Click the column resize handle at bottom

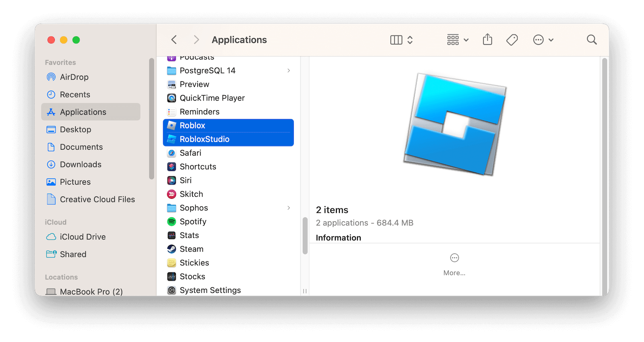tap(305, 290)
